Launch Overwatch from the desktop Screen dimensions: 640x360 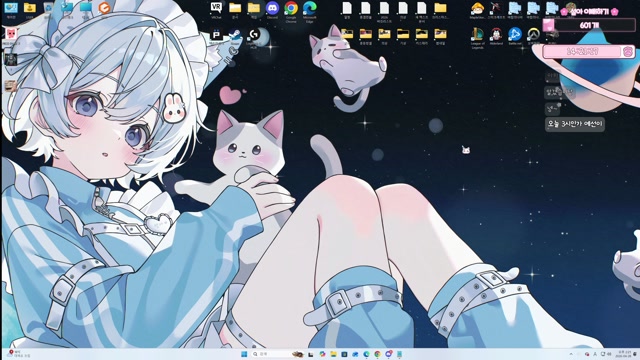click(534, 36)
